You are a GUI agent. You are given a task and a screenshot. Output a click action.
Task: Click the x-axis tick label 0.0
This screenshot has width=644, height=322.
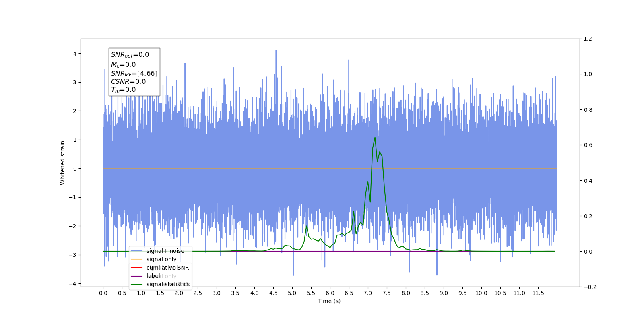[x=103, y=293]
